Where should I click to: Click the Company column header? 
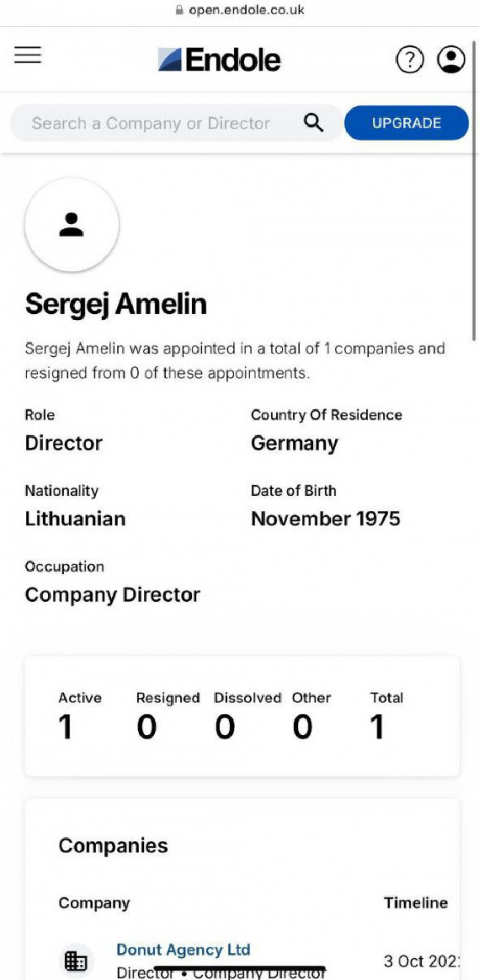click(94, 902)
